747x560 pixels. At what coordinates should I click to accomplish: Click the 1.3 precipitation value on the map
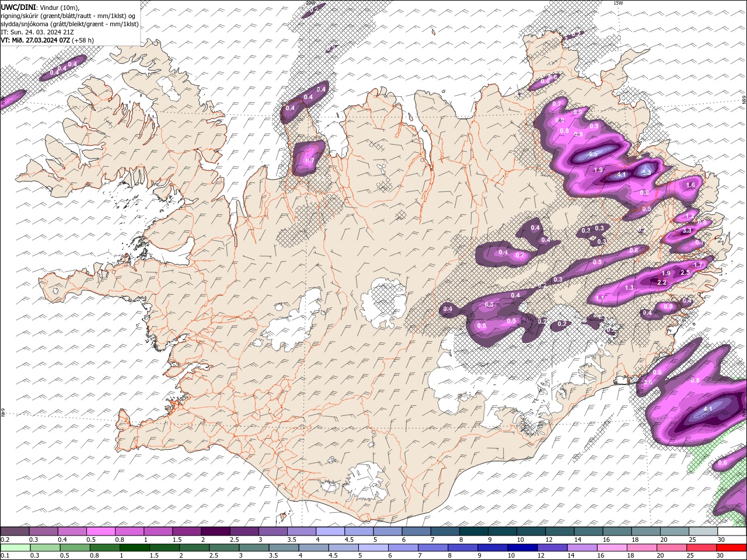629,288
